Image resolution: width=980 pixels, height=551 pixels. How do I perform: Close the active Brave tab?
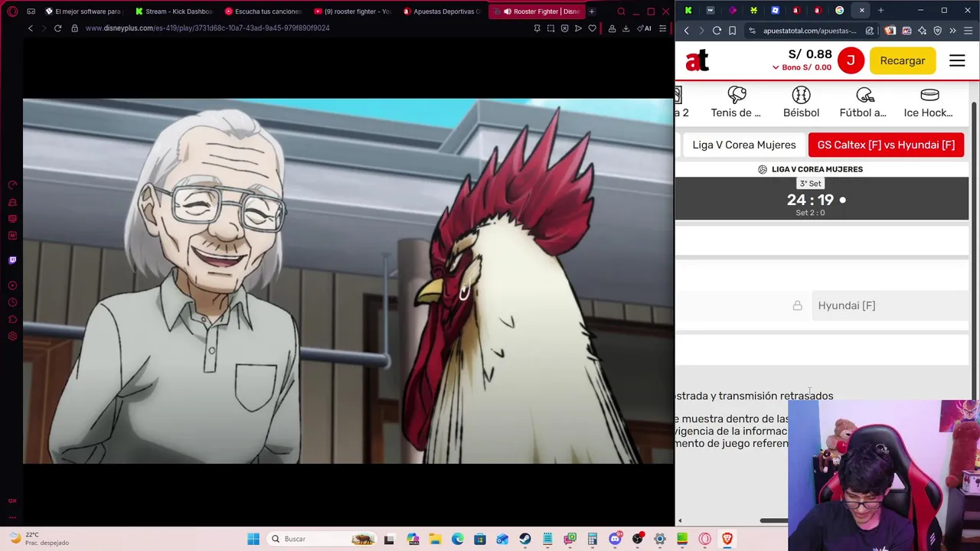tap(861, 11)
